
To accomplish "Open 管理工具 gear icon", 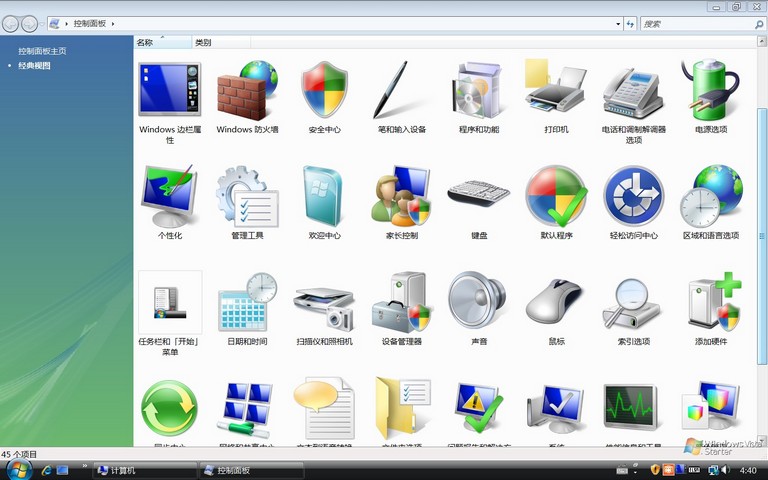I will coord(247,197).
